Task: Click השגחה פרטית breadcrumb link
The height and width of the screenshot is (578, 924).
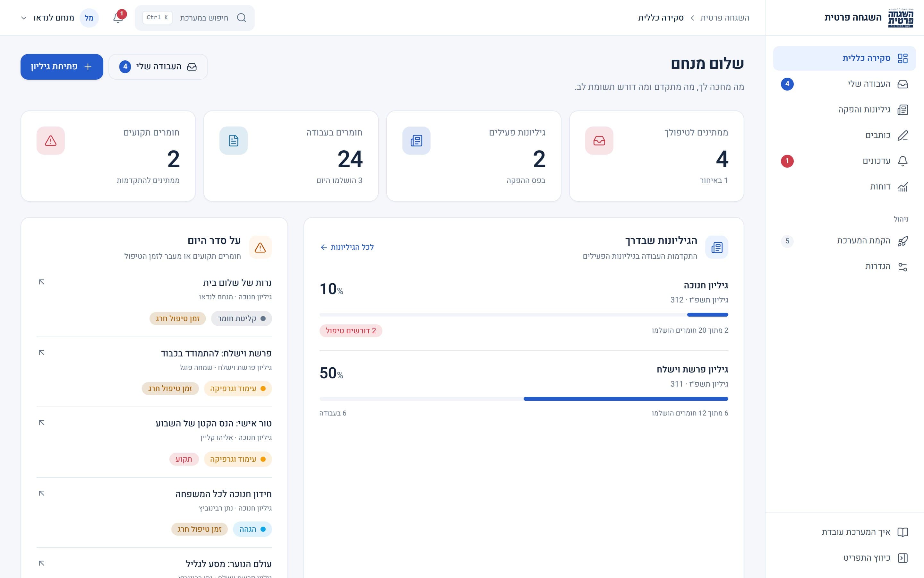Action: 725,18
